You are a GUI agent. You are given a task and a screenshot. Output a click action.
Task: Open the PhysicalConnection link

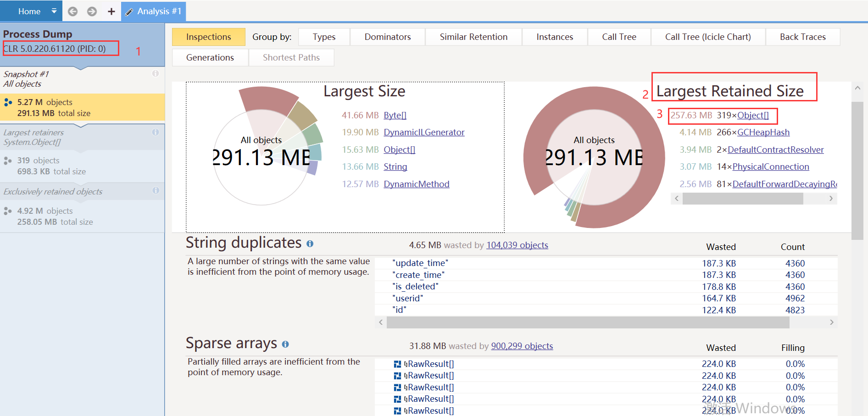click(x=771, y=166)
